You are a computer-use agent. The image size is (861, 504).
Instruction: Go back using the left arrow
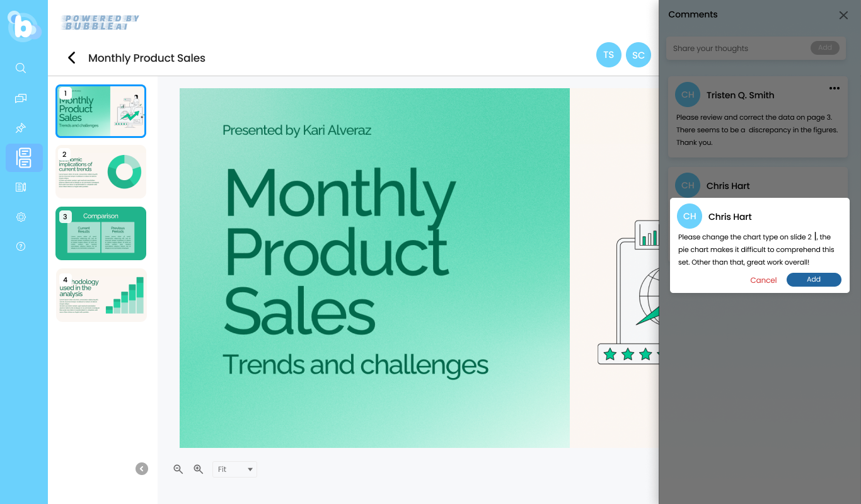[72, 58]
